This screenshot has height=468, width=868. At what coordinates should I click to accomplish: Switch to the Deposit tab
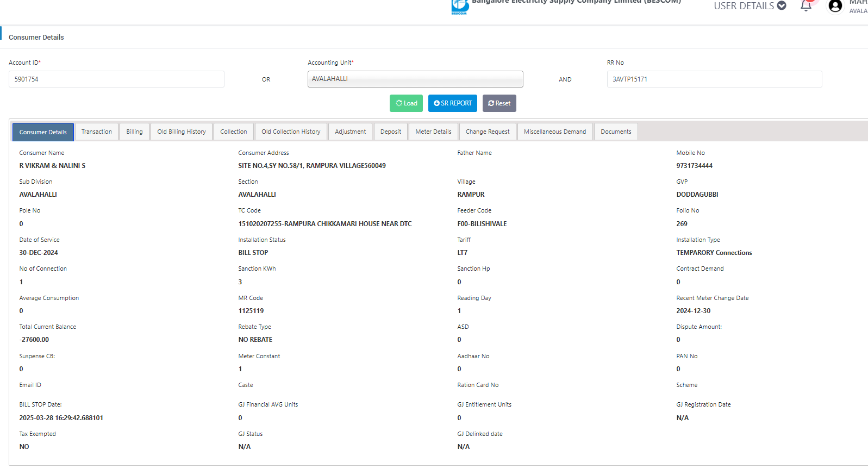pos(391,132)
